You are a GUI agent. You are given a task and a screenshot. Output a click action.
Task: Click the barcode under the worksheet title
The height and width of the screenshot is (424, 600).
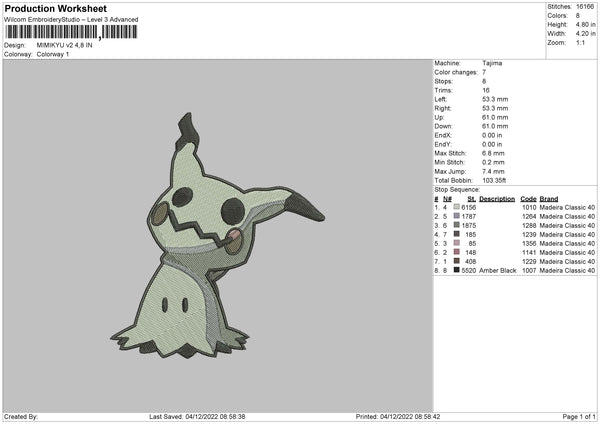pyautogui.click(x=72, y=32)
